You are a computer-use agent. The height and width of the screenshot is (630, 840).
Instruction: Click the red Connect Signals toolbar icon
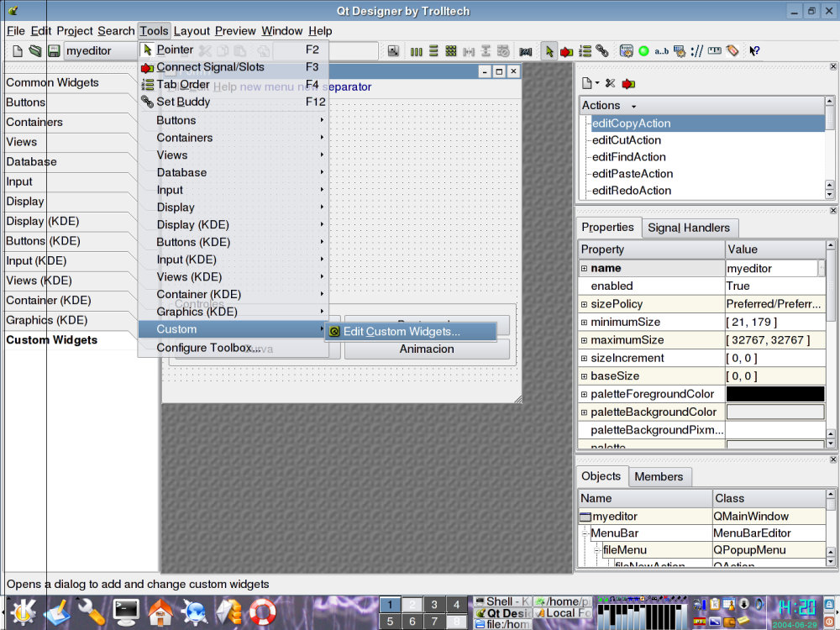tap(566, 51)
